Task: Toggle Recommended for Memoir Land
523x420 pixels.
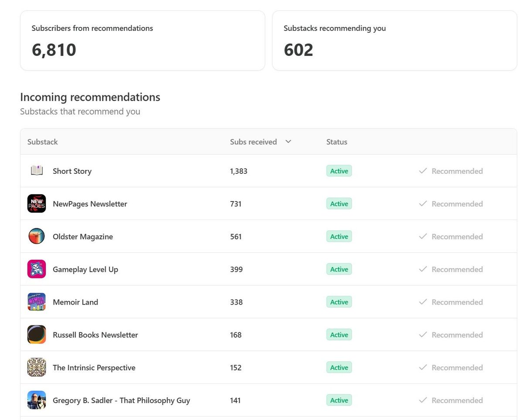Action: tap(451, 302)
